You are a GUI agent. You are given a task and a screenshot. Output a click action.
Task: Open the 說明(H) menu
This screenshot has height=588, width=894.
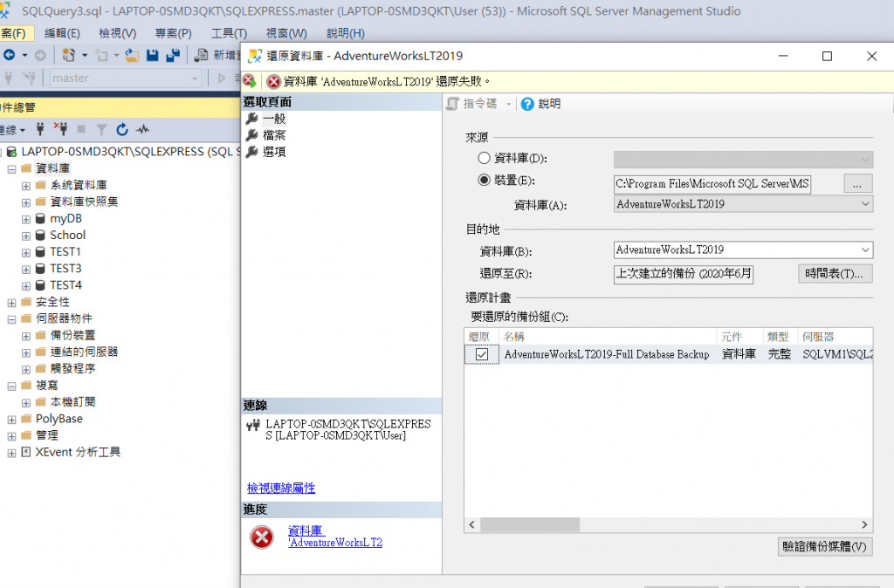(346, 34)
